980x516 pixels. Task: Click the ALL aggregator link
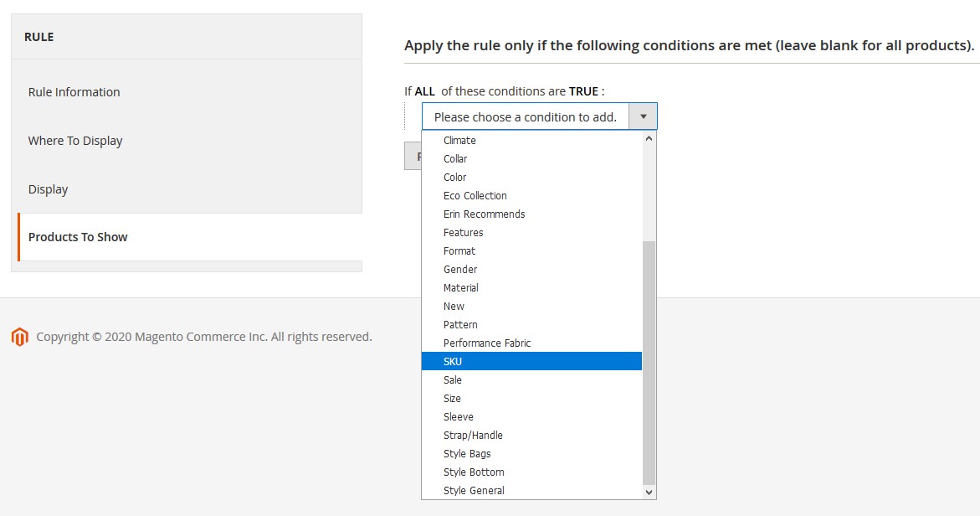tap(424, 91)
